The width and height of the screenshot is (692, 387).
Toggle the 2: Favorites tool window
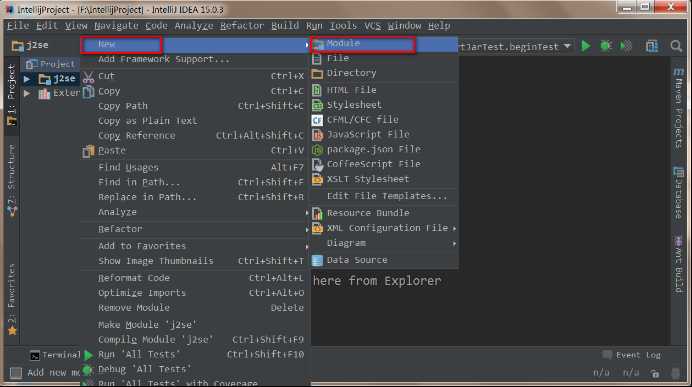pos(12,299)
